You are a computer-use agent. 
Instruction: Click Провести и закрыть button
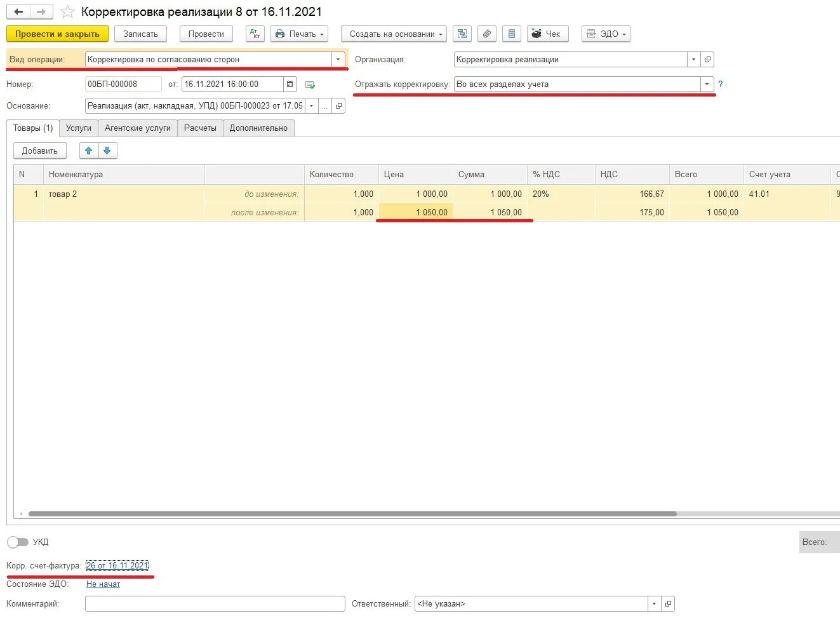(x=57, y=34)
